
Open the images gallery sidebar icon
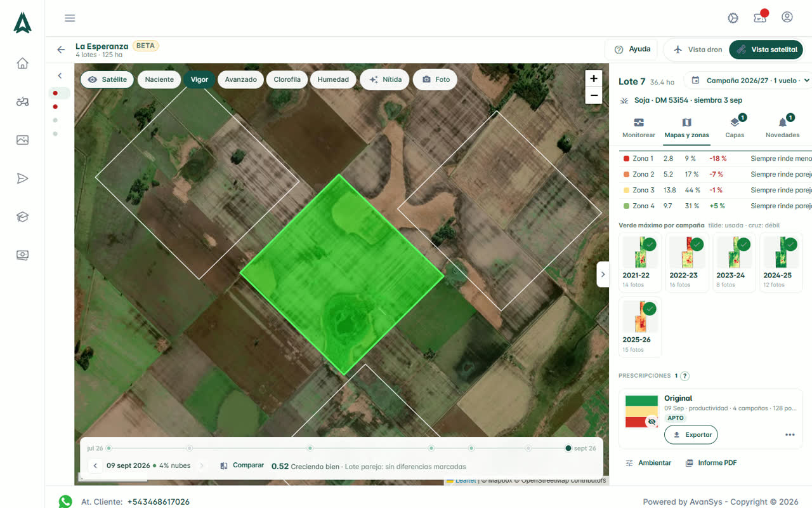pos(22,140)
